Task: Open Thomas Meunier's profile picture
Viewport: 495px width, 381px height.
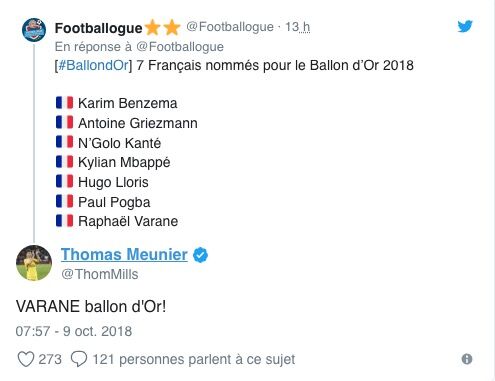Action: (x=34, y=263)
